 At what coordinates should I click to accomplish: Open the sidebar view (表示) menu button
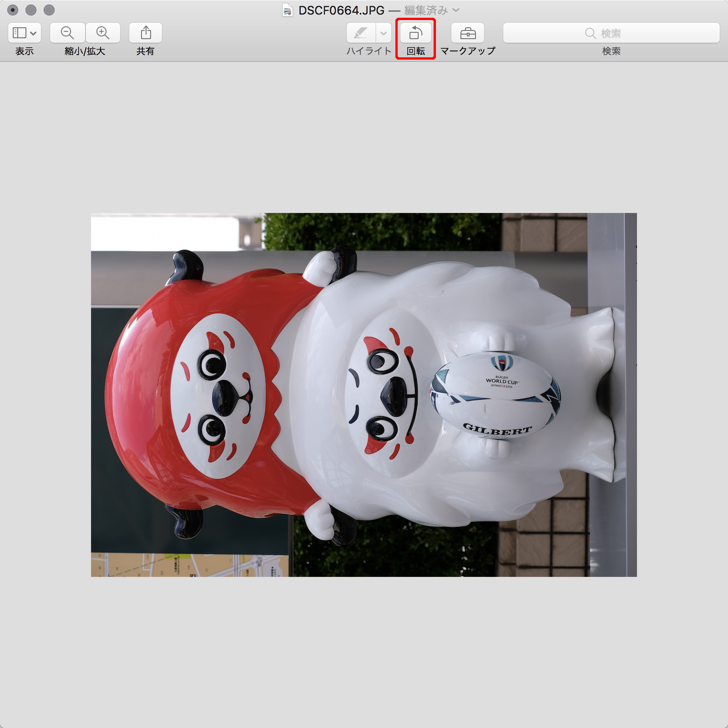click(25, 33)
